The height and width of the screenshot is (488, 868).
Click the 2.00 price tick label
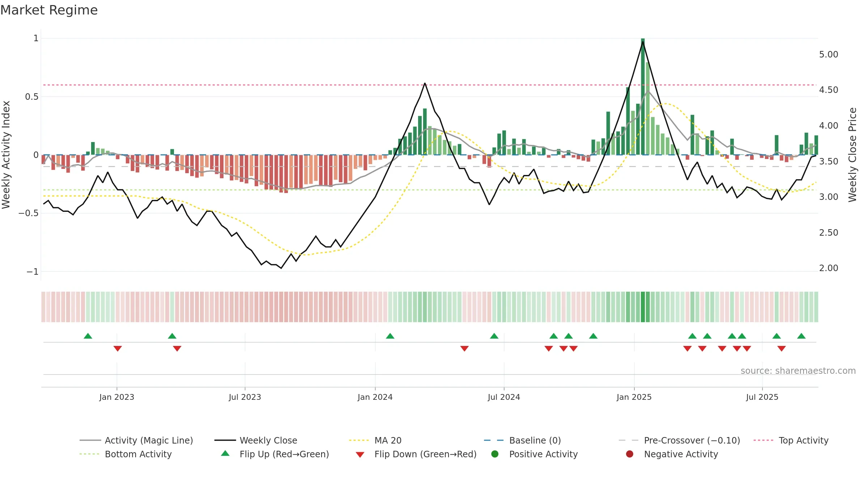[829, 268]
